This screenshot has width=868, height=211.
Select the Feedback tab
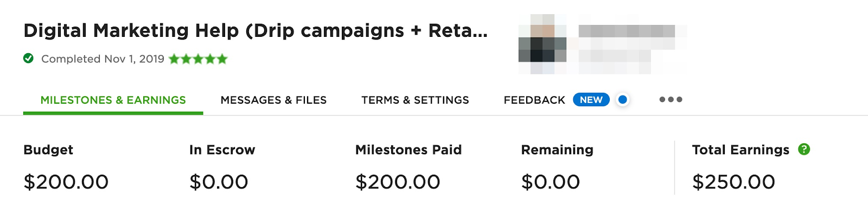(x=534, y=100)
